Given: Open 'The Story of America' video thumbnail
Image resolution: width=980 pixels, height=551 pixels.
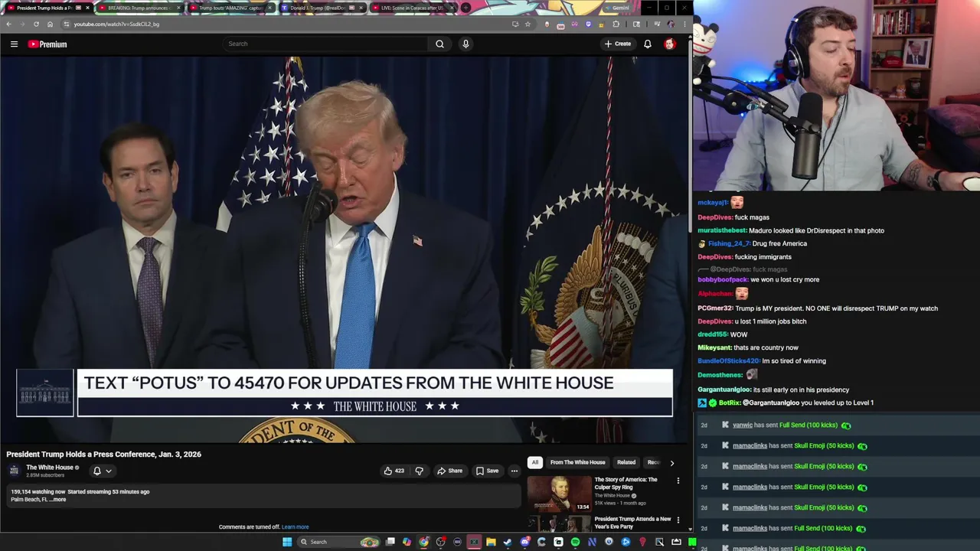Looking at the screenshot, I should point(559,494).
